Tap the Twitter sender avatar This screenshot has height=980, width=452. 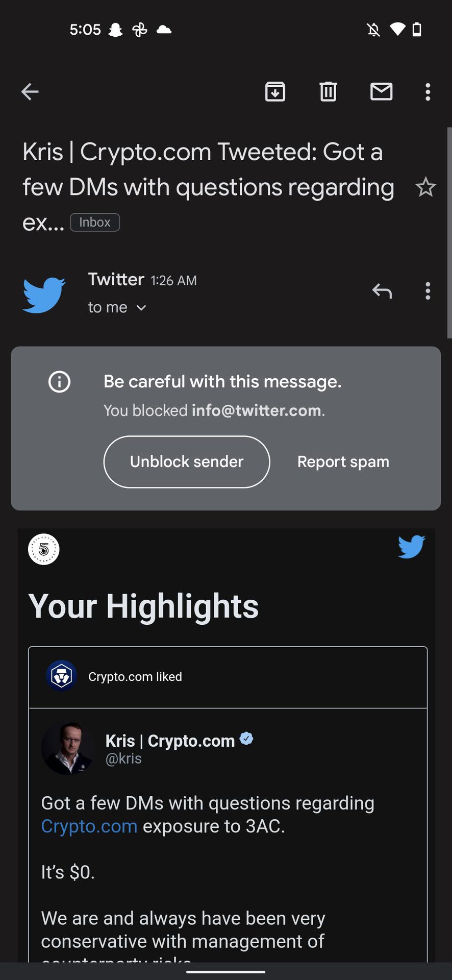click(x=44, y=295)
